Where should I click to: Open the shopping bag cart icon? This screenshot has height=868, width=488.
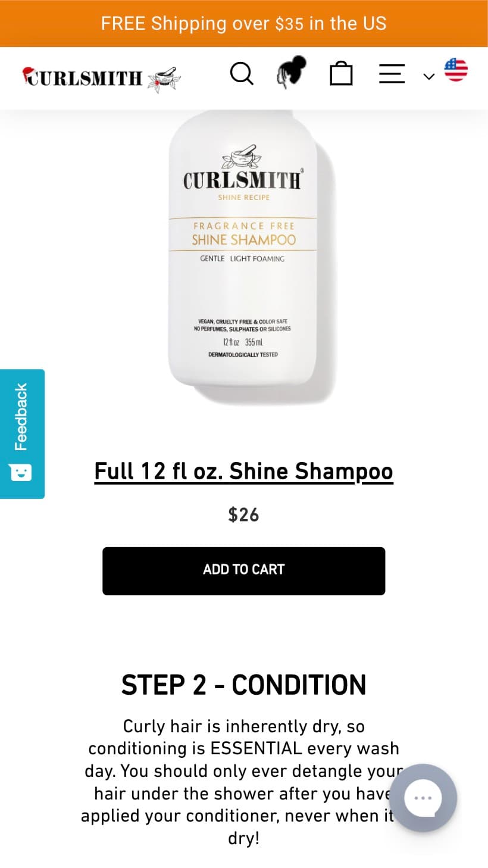(341, 74)
